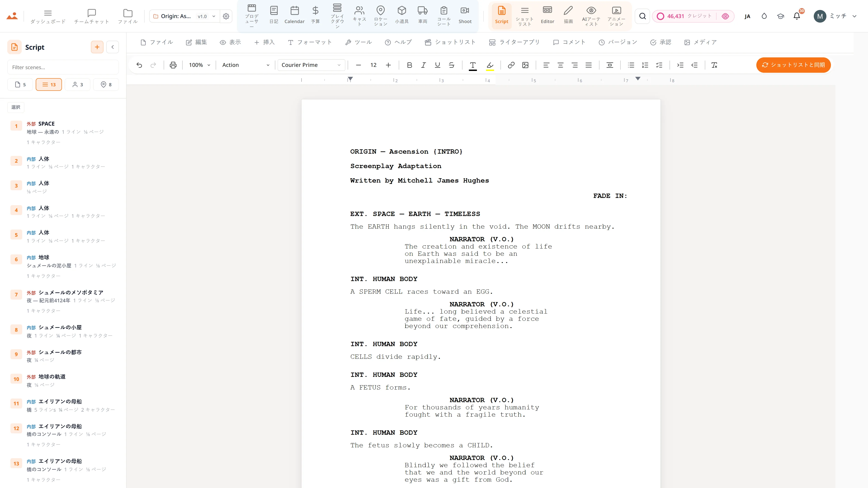Toggle italic formatting

click(424, 65)
